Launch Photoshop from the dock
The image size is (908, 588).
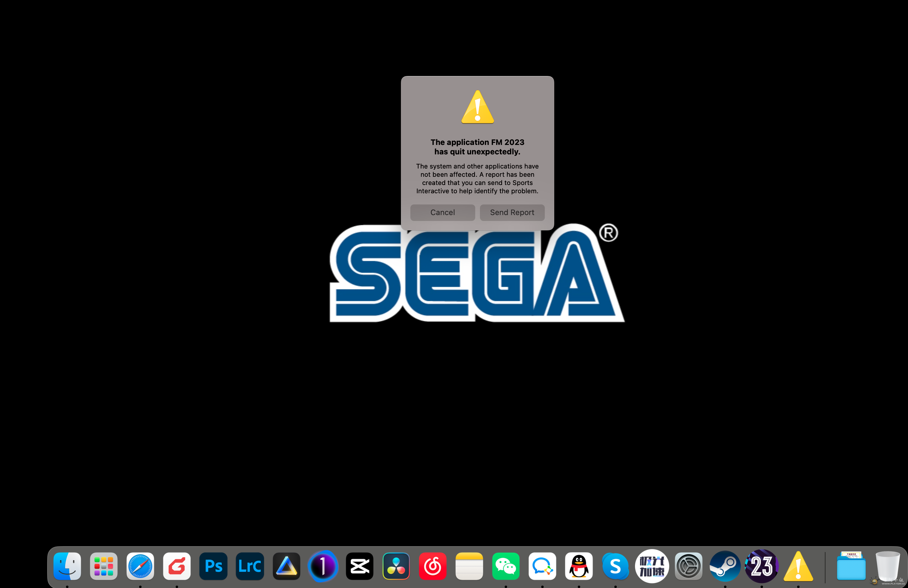click(213, 566)
